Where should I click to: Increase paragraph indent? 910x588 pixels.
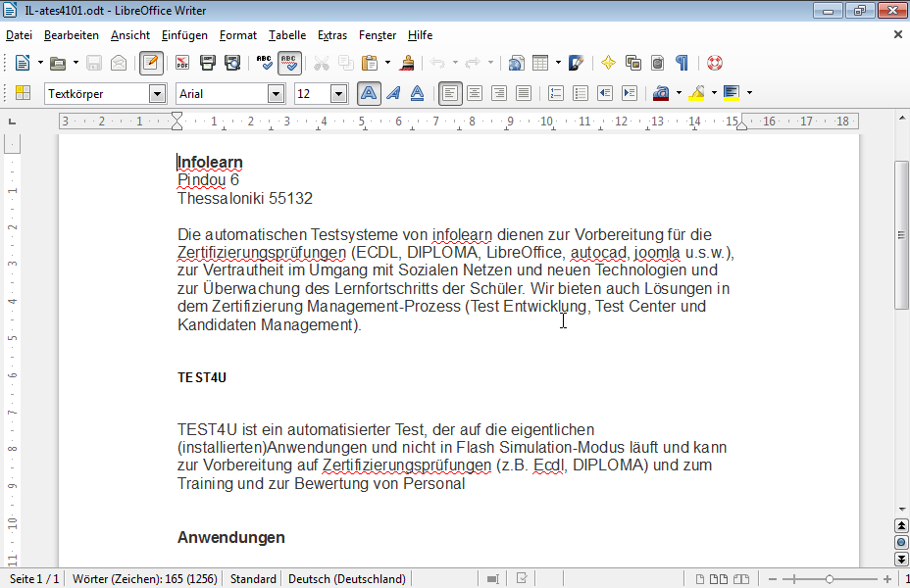coord(630,93)
